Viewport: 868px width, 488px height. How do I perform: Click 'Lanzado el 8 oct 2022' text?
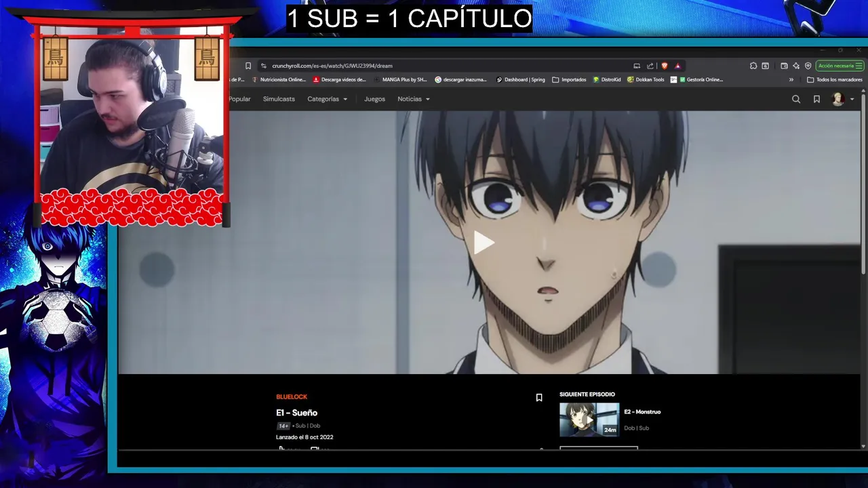pos(304,437)
